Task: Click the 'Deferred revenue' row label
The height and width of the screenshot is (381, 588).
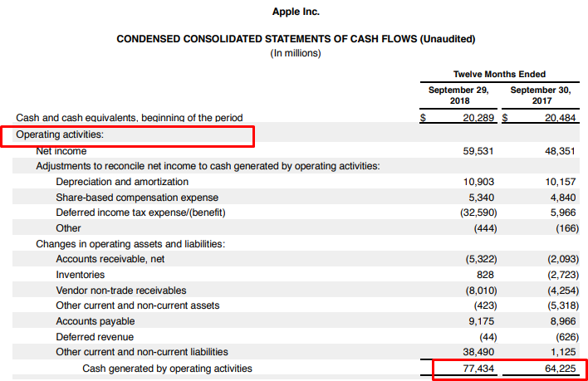Action: point(95,337)
